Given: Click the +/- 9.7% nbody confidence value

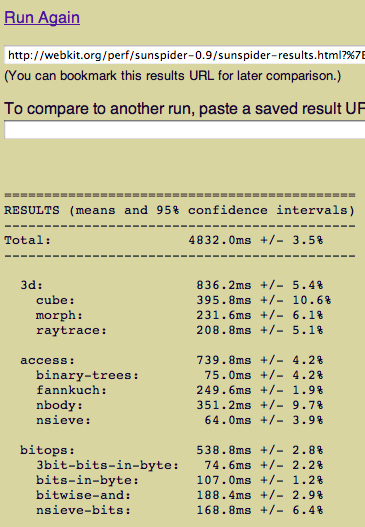Looking at the screenshot, I should click(x=292, y=405).
